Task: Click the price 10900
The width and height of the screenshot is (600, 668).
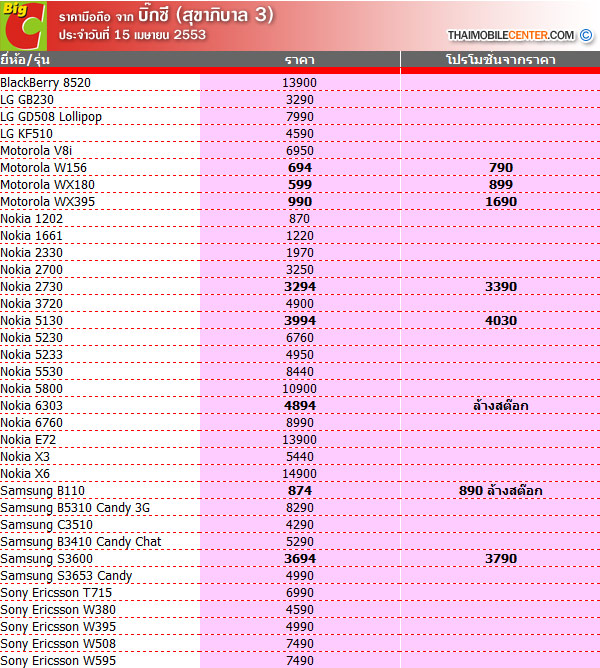Action: [300, 389]
